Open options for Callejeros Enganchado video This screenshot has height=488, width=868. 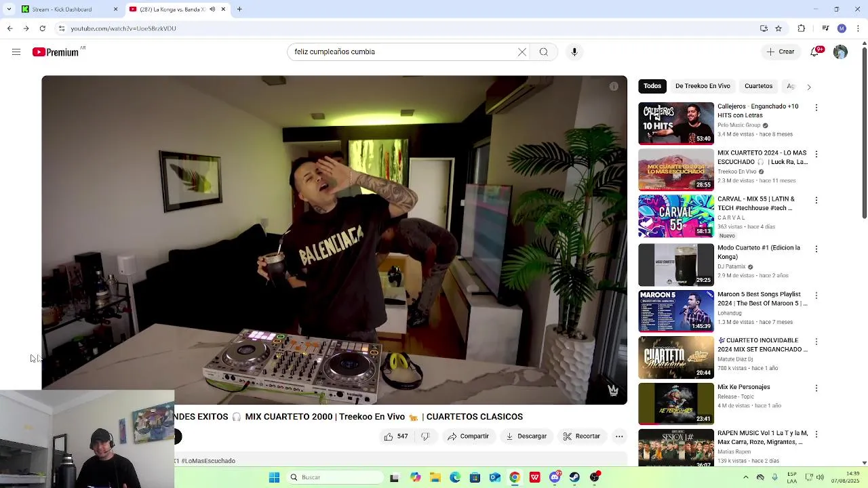pyautogui.click(x=816, y=108)
